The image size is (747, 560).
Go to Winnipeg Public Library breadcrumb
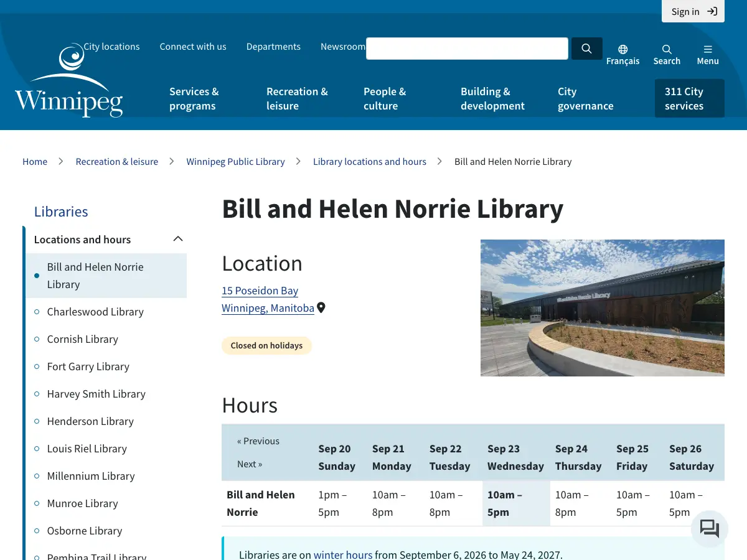(x=235, y=162)
